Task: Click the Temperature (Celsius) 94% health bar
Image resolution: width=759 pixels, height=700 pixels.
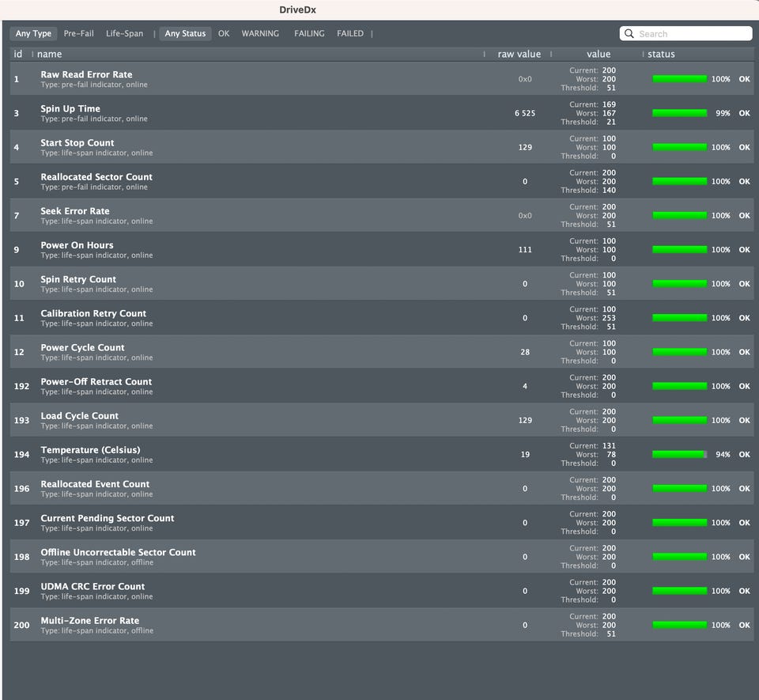Action: [x=679, y=455]
